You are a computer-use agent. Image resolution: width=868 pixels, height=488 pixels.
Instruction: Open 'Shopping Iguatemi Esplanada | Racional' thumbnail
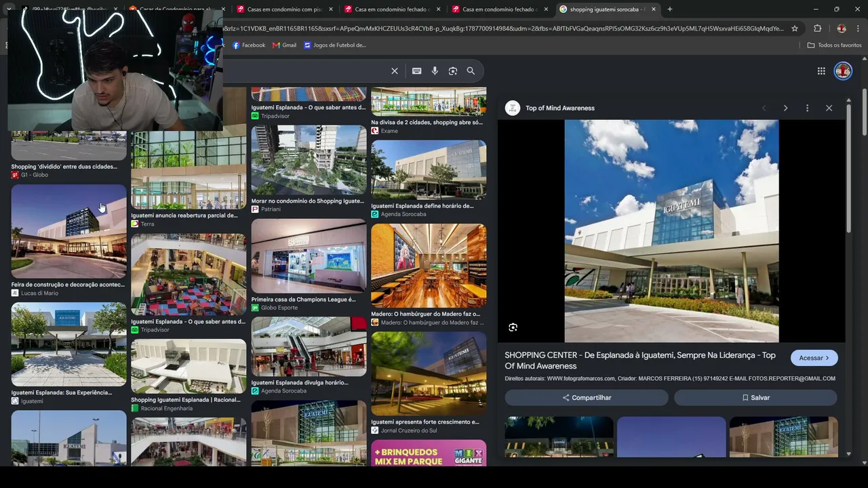pos(189,367)
